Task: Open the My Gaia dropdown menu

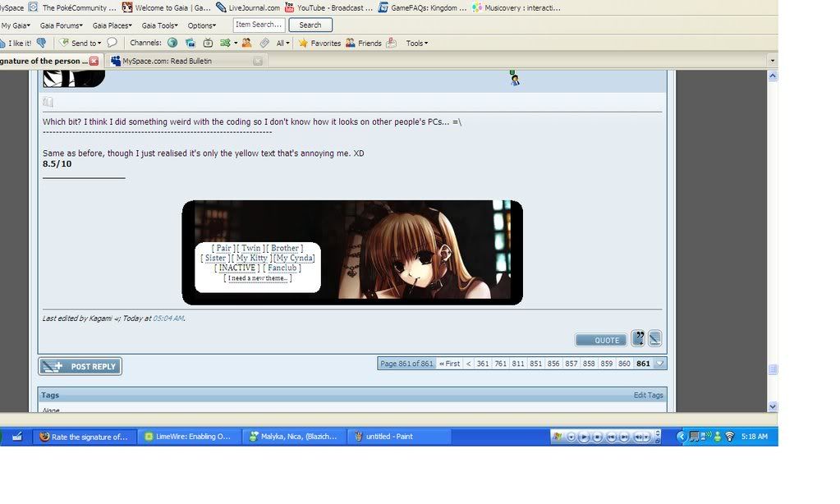Action: click(16, 25)
